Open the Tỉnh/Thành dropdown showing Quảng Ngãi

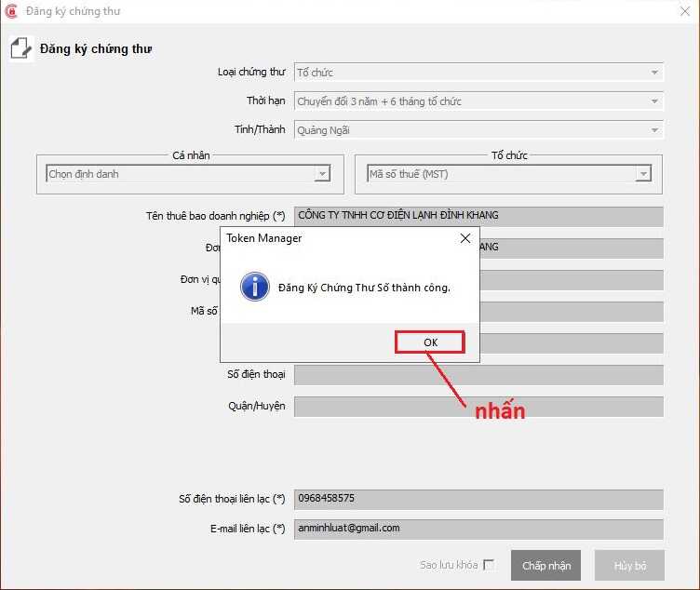point(478,130)
